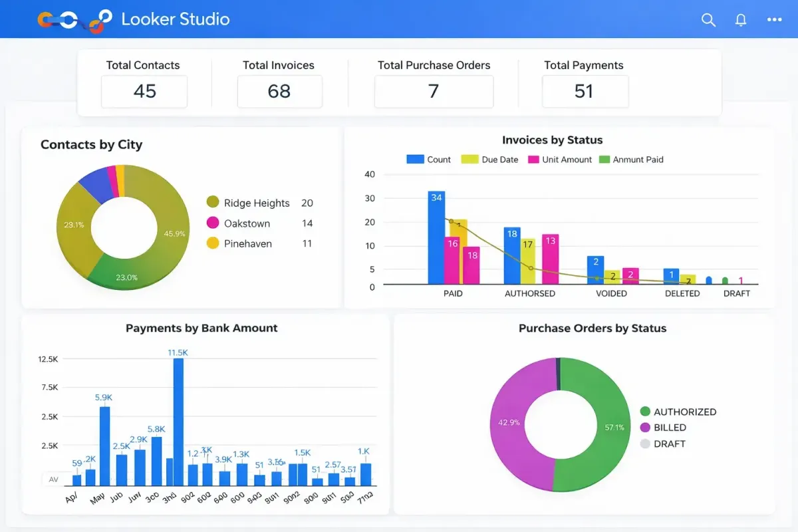
Task: Click the 23.0% green donut segment
Action: point(128,273)
